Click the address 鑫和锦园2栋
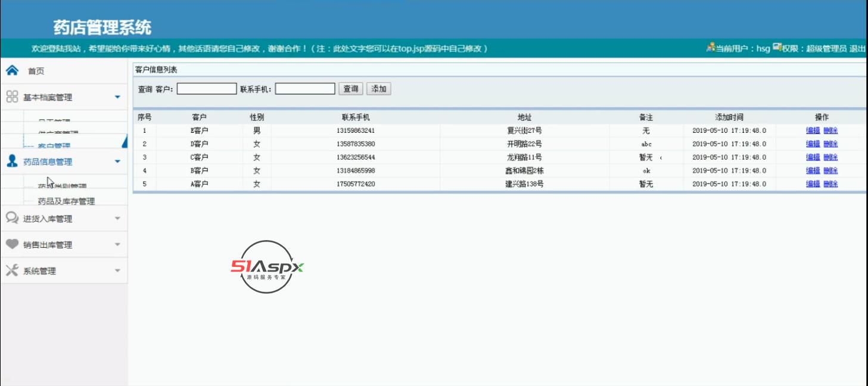 tap(524, 170)
